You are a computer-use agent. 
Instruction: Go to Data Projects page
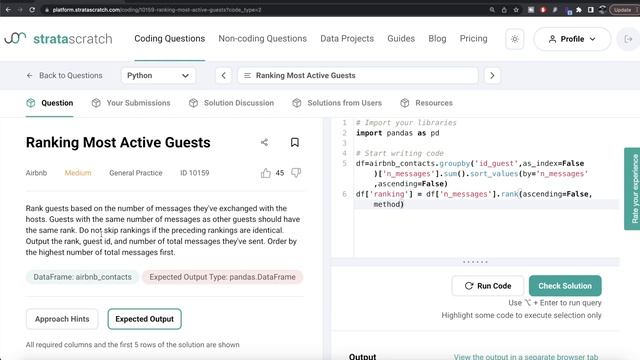(x=347, y=38)
